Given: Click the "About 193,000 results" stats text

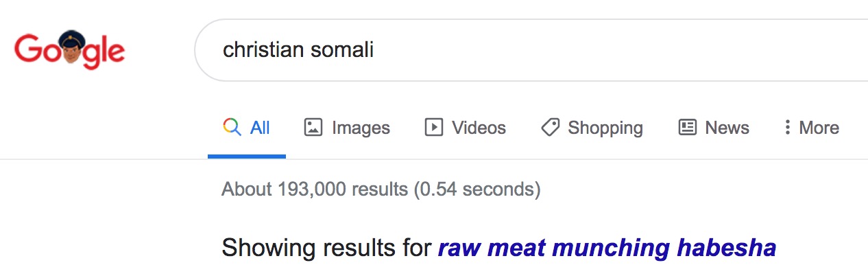Looking at the screenshot, I should 381,189.
